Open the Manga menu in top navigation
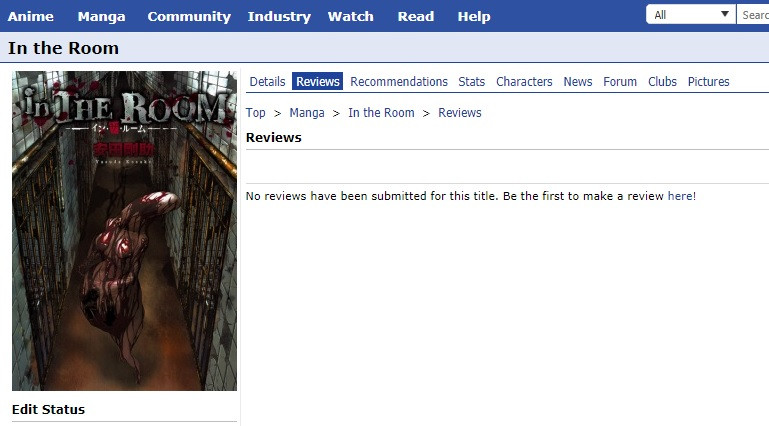769x426 pixels. tap(102, 16)
